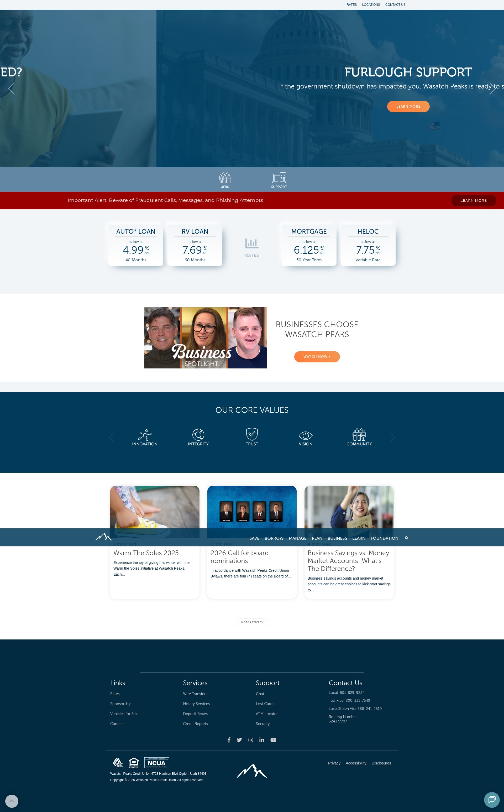Image resolution: width=504 pixels, height=812 pixels.
Task: Open search magnifier in sticky nav
Action: tap(406, 538)
